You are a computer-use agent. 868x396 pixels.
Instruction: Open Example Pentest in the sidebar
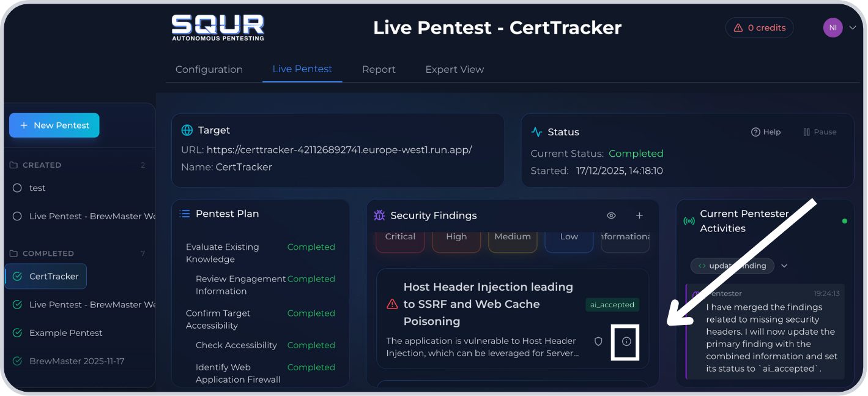pos(65,333)
